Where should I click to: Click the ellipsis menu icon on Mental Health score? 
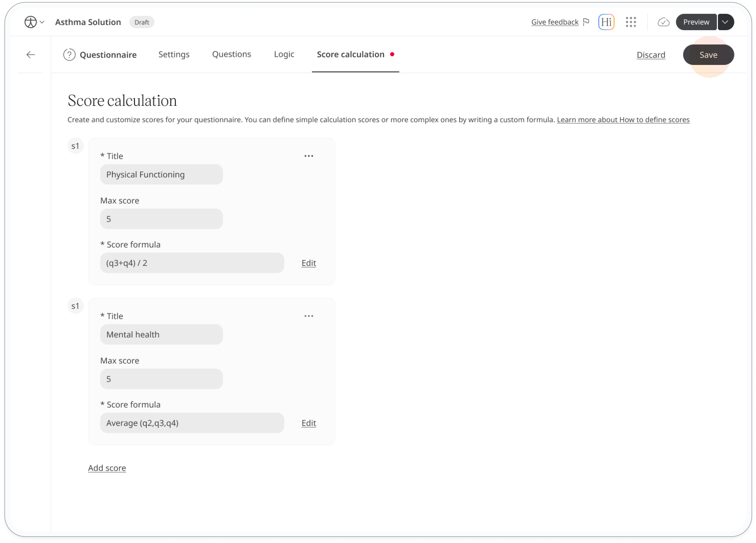click(x=309, y=316)
